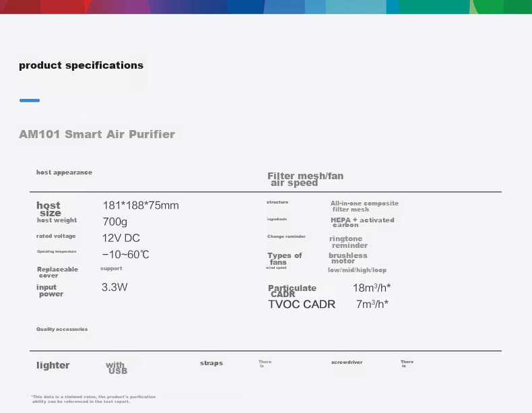Screen dimensions: 532x413
Task: Select the 'AM101 Smart Air Purifier' title
Action: point(97,134)
